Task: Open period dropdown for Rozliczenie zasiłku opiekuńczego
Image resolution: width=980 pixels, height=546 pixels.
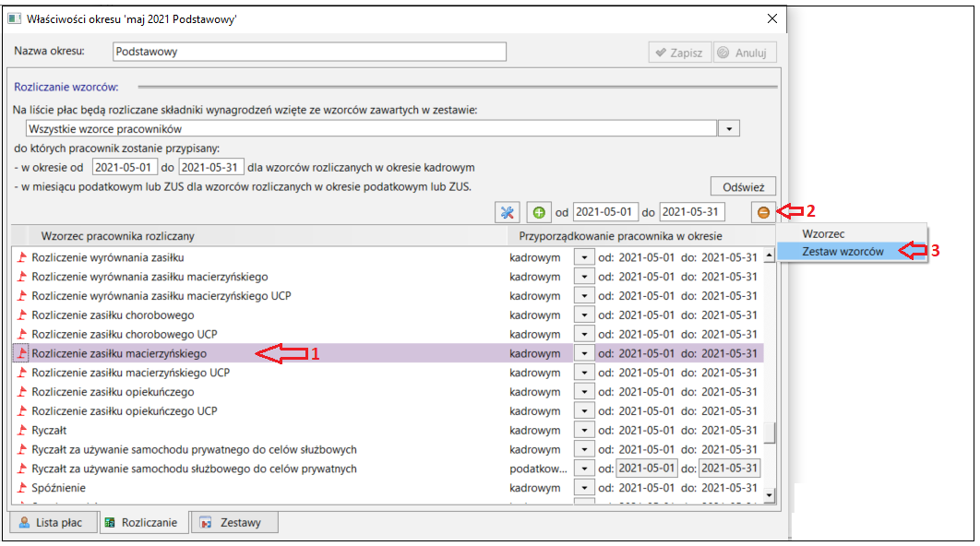Action: tap(584, 392)
